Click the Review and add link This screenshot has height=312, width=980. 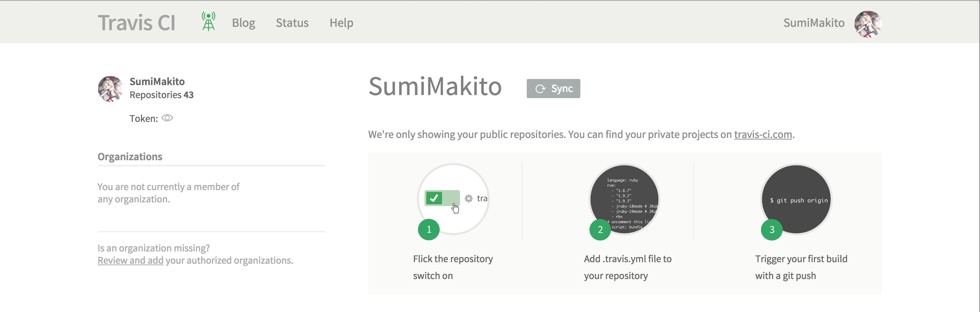pyautogui.click(x=131, y=260)
